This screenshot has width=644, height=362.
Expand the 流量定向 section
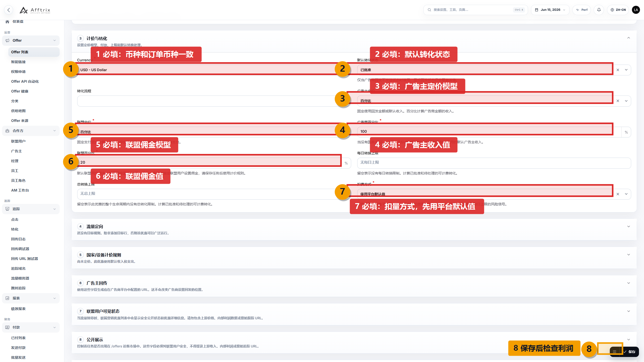coord(629,227)
